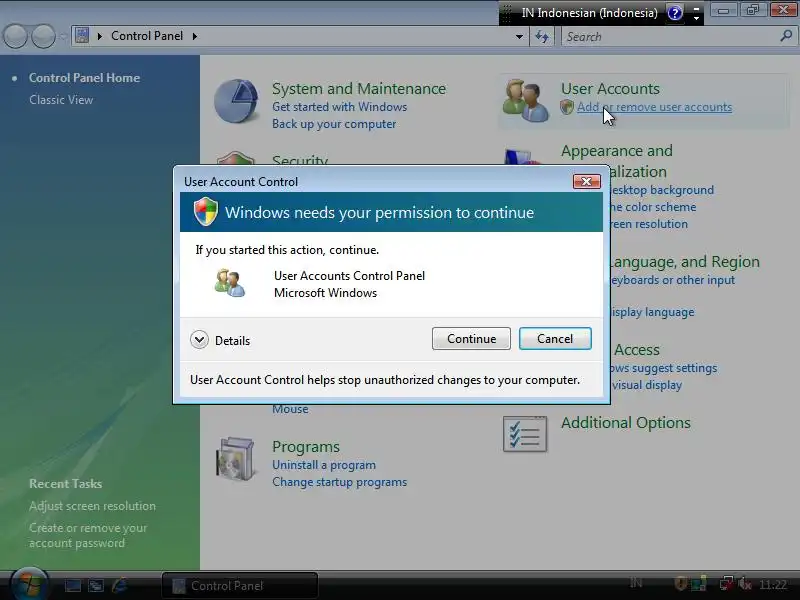
Task: Open Get started with Windows link
Action: 339,107
